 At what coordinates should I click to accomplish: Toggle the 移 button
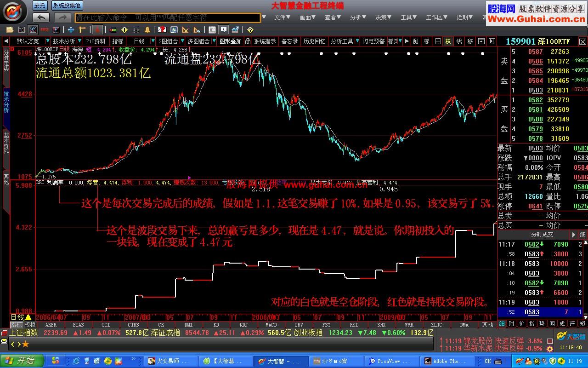point(470,41)
